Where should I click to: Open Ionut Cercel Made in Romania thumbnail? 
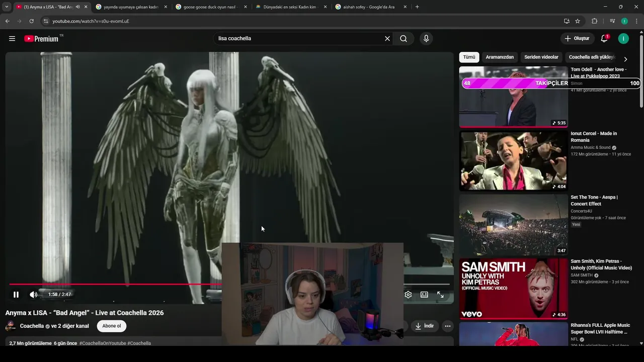click(x=513, y=161)
